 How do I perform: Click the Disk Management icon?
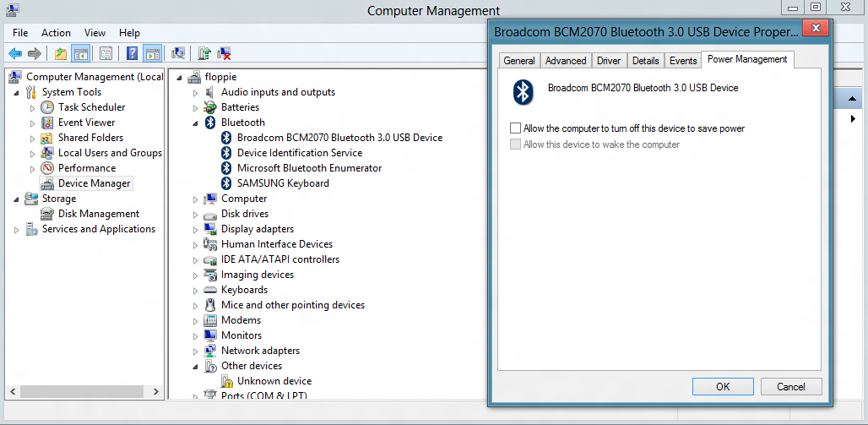47,214
